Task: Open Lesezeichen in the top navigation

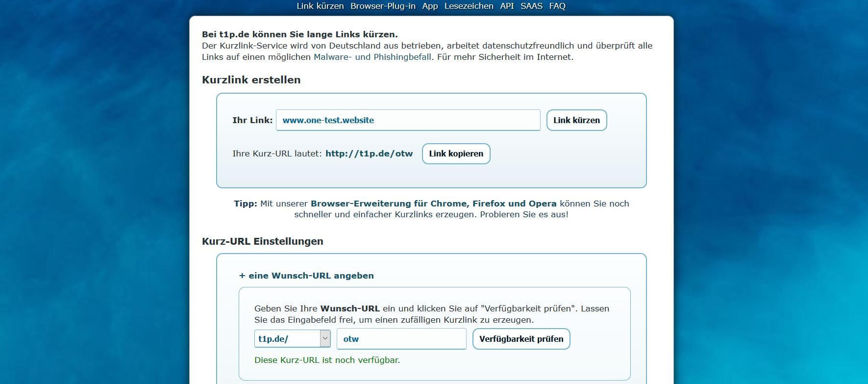Action: pos(469,6)
